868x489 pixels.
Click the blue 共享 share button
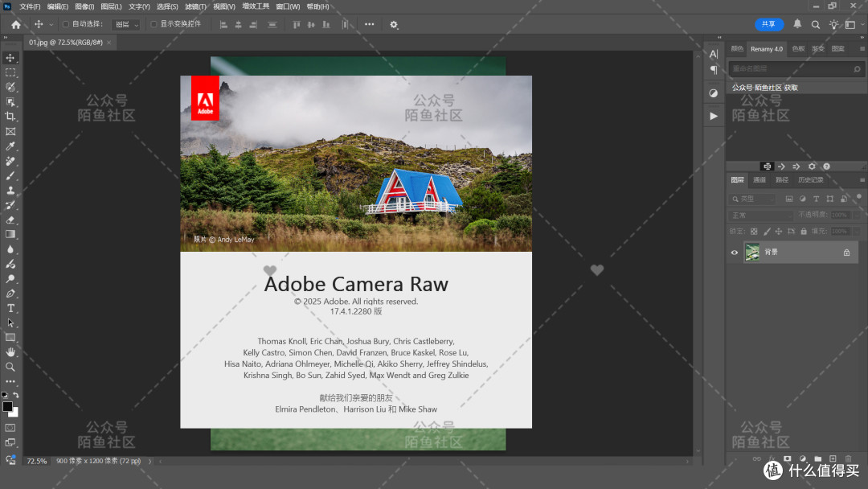click(x=769, y=24)
